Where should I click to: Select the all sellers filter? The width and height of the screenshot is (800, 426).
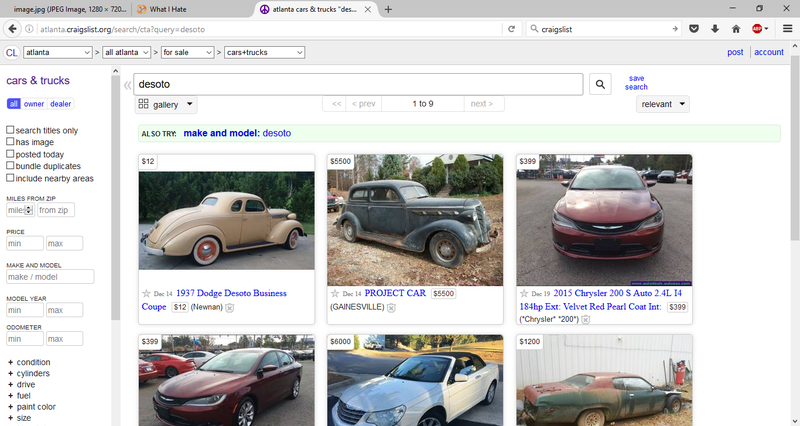tap(13, 104)
